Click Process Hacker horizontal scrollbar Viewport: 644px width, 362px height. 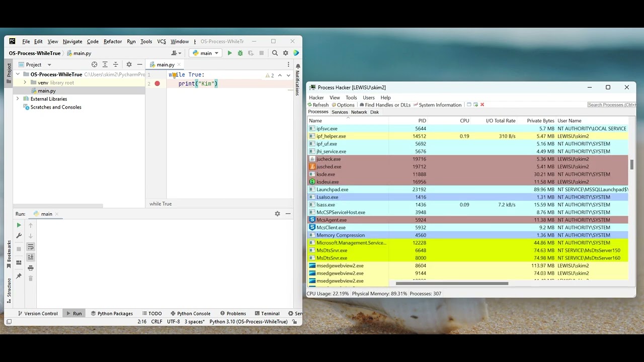pyautogui.click(x=452, y=284)
